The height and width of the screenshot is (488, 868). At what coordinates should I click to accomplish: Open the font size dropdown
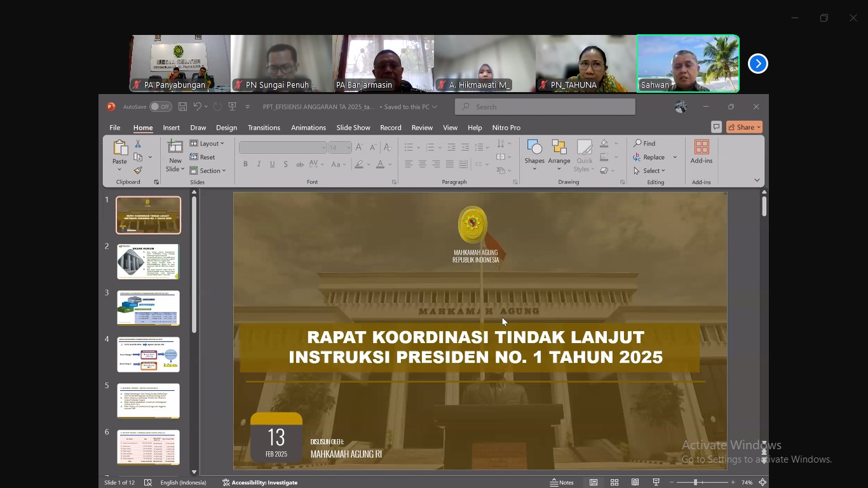(x=348, y=147)
